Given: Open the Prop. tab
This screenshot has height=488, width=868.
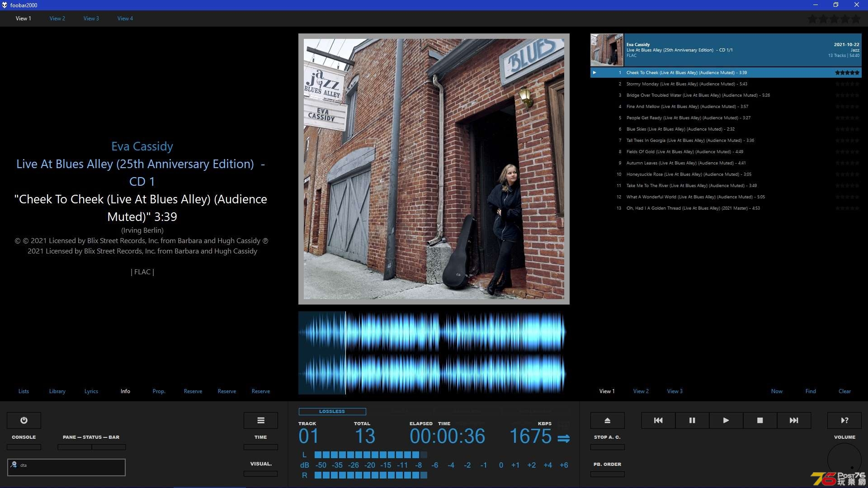Looking at the screenshot, I should pyautogui.click(x=159, y=391).
